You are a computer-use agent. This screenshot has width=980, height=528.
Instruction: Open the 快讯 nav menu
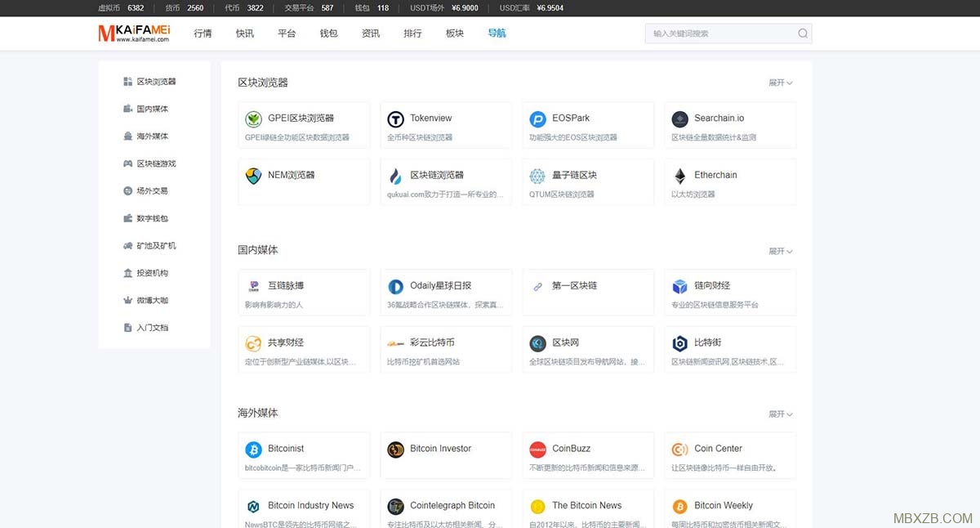pos(245,34)
